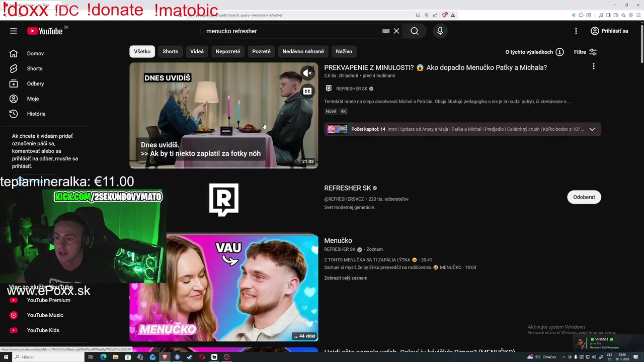Click O týchto výsledkoch text

[x=529, y=52]
